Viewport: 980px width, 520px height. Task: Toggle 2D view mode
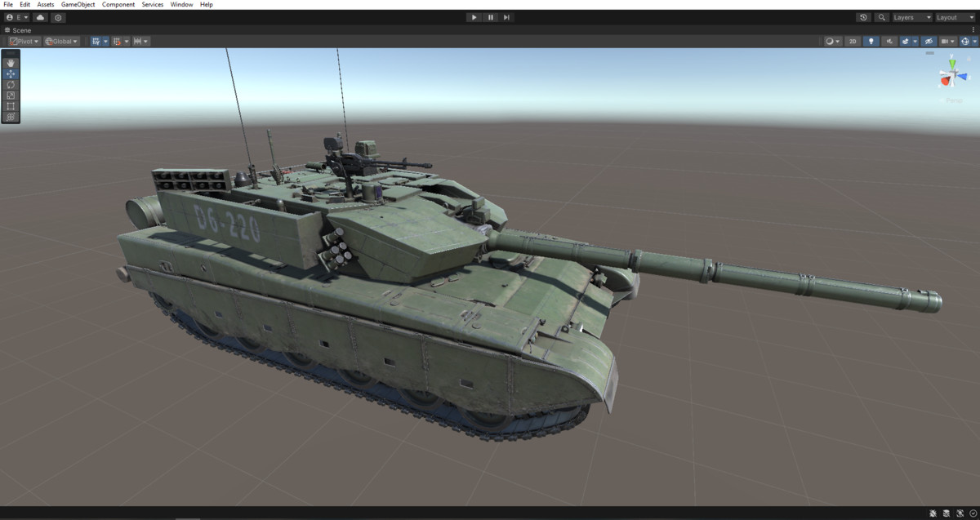point(853,41)
